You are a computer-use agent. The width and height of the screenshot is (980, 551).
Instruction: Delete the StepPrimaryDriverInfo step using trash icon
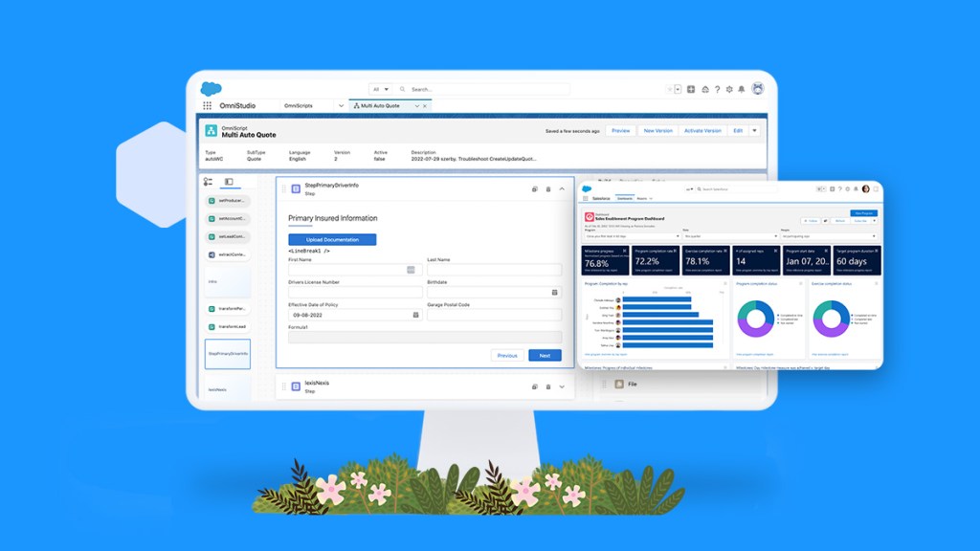548,188
